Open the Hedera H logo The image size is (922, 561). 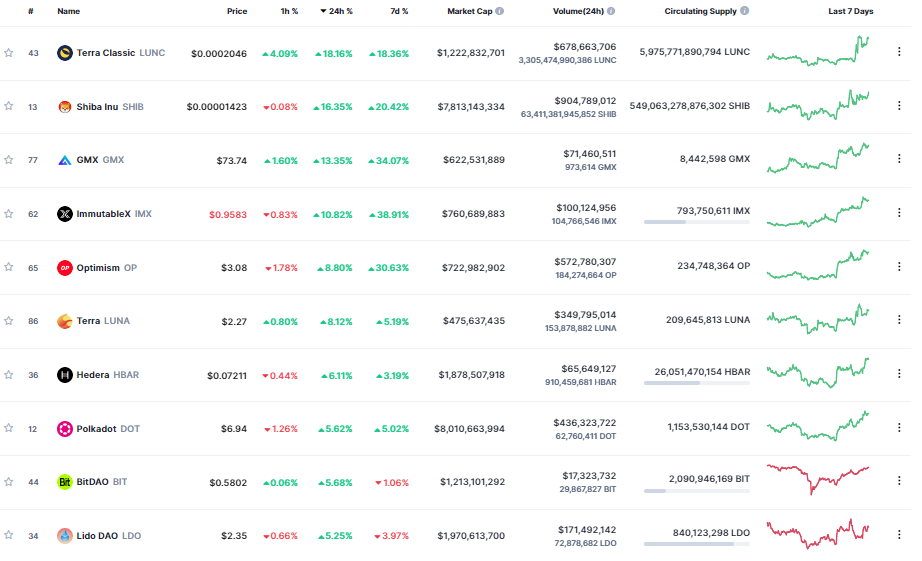pos(65,375)
